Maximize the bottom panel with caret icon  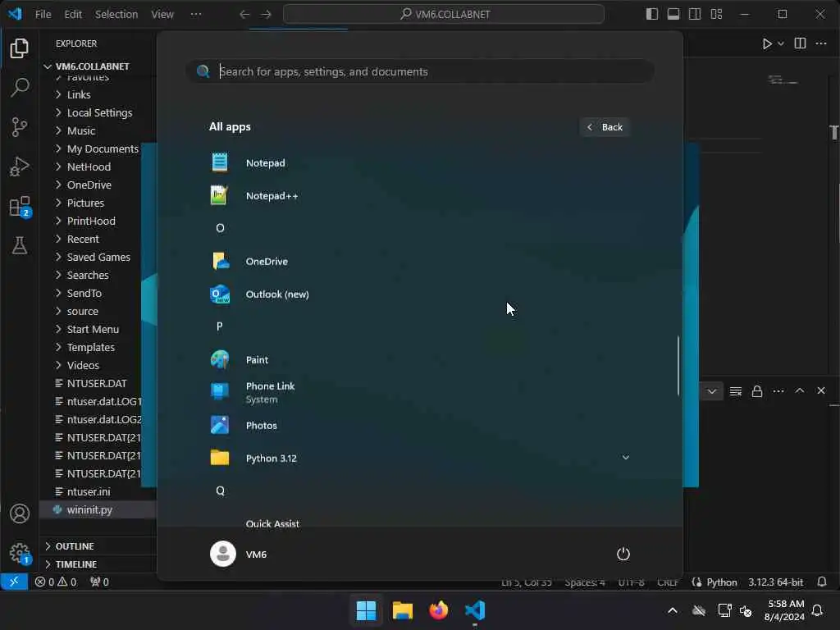click(799, 390)
